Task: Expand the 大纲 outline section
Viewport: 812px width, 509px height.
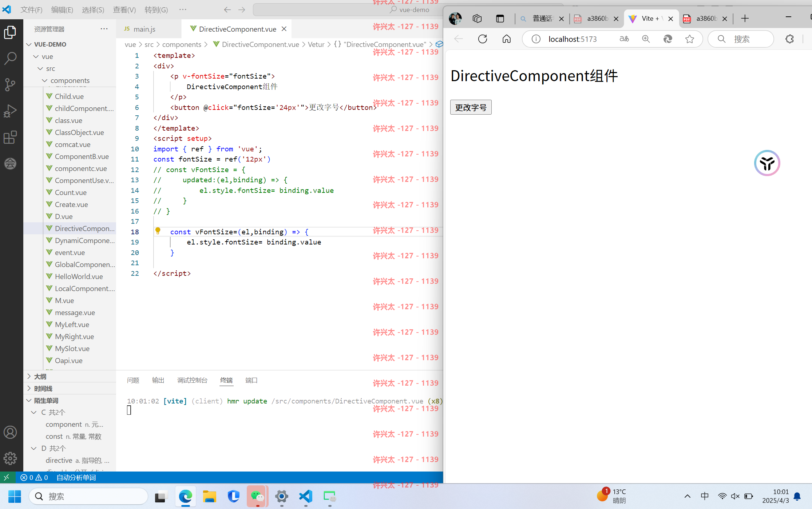Action: tap(70, 377)
